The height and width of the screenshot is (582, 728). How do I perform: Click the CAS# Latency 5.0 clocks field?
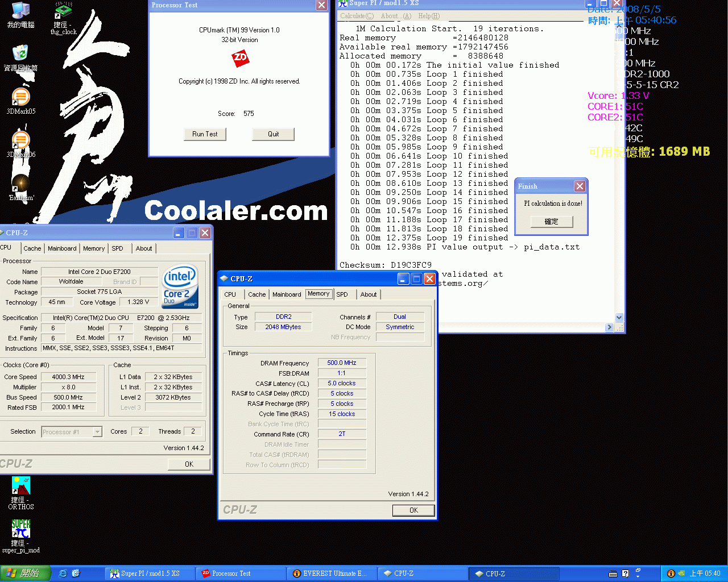click(x=342, y=383)
